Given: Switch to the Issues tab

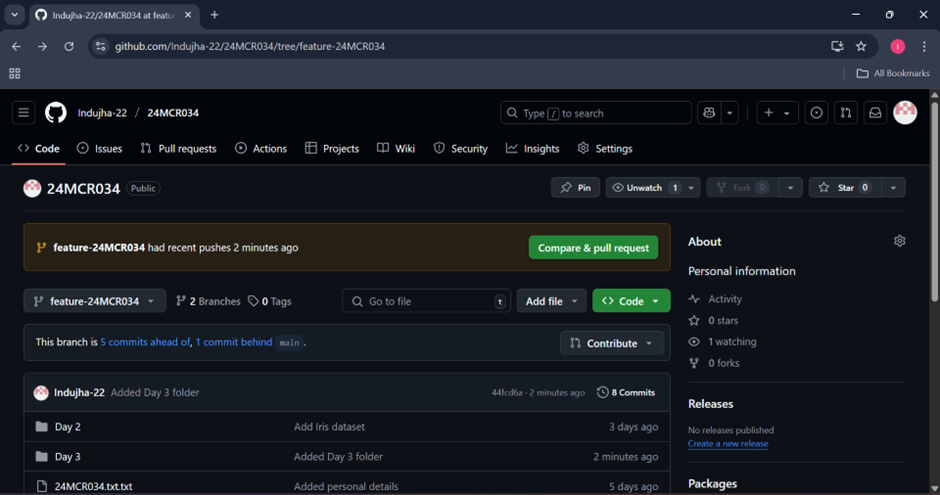Looking at the screenshot, I should 100,149.
